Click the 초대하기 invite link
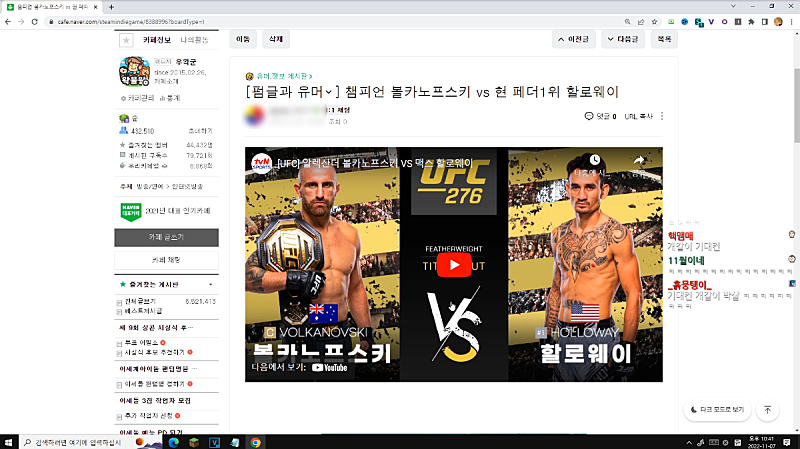This screenshot has width=800, height=449. pyautogui.click(x=201, y=131)
